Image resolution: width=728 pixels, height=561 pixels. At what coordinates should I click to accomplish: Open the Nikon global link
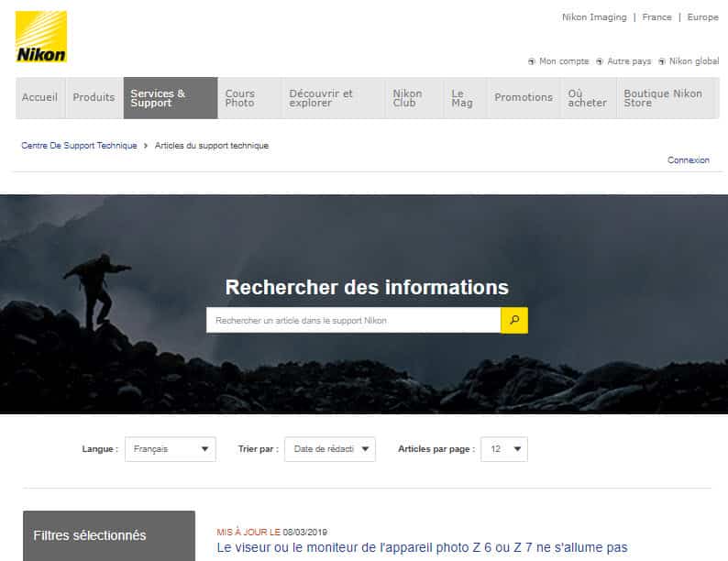click(694, 61)
